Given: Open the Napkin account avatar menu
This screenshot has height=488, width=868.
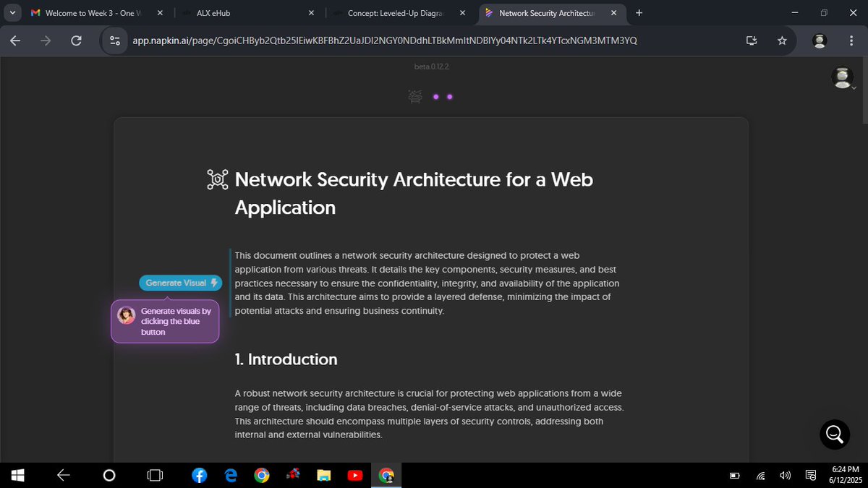Looking at the screenshot, I should coord(842,77).
